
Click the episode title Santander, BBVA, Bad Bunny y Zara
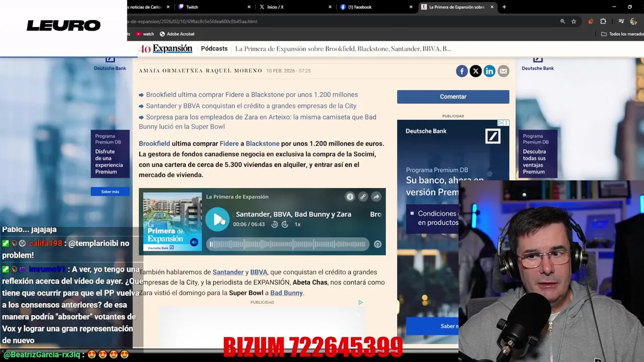coord(293,214)
